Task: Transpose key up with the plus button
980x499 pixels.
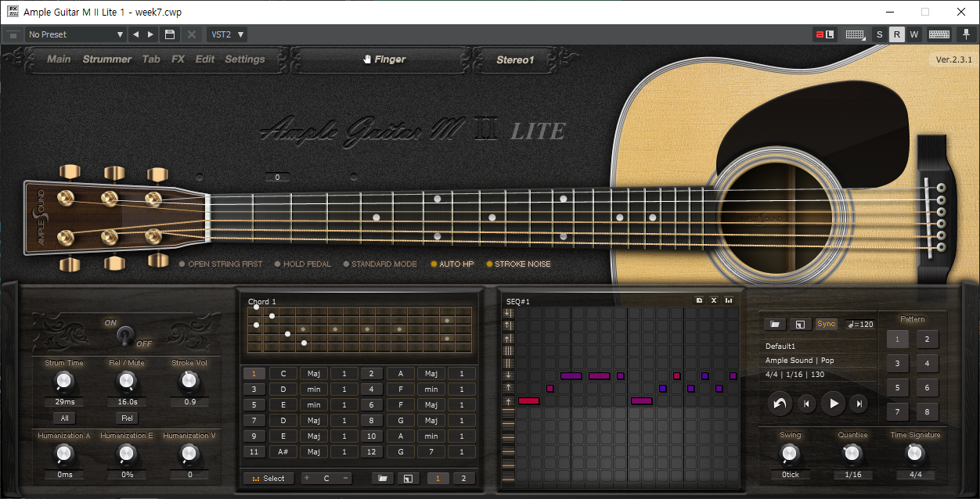Action: pos(307,478)
